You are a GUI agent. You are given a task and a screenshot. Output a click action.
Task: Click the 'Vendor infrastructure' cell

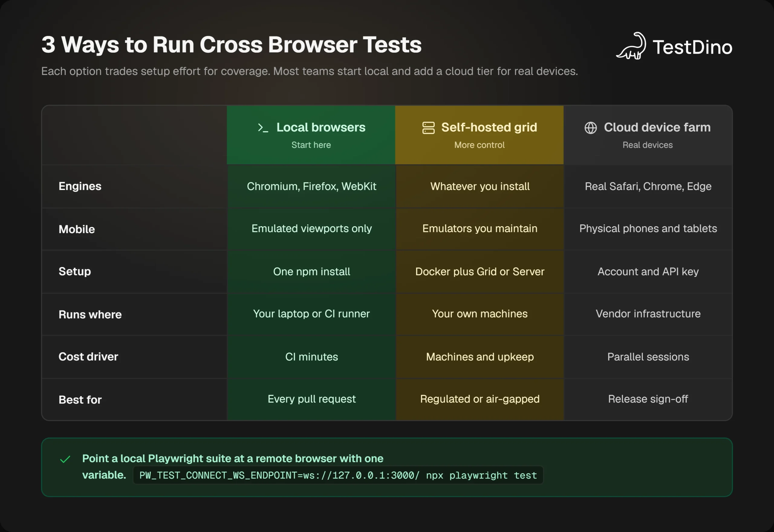(648, 314)
